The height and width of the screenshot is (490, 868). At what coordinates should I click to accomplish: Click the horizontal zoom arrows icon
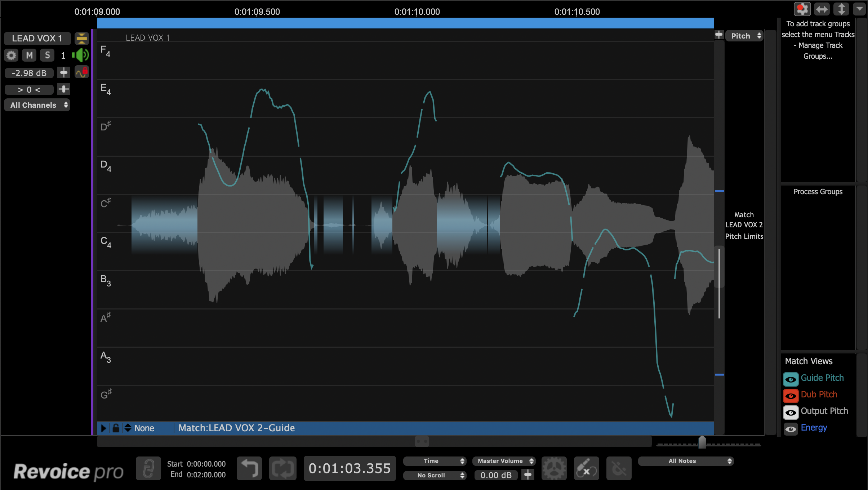pos(822,9)
